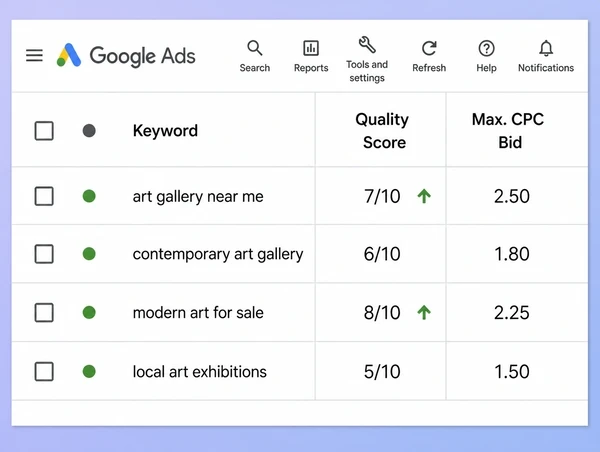Open the hamburger main menu

[34, 55]
